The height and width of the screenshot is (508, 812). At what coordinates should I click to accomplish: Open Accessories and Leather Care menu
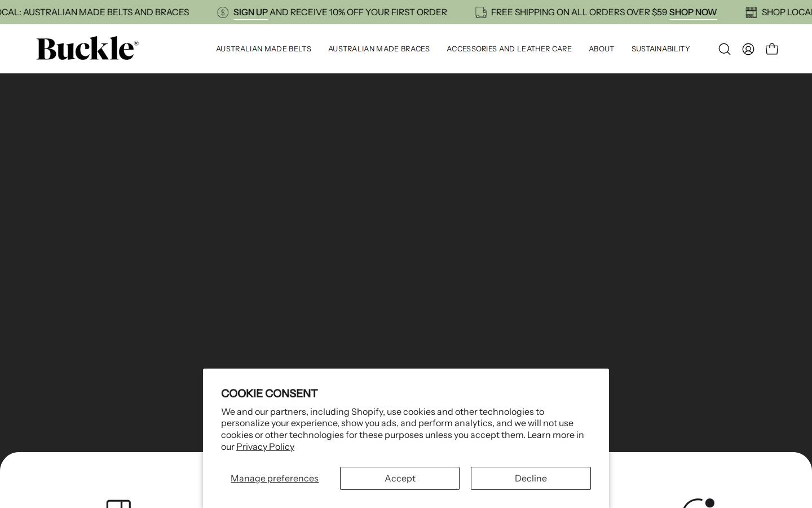tap(509, 49)
